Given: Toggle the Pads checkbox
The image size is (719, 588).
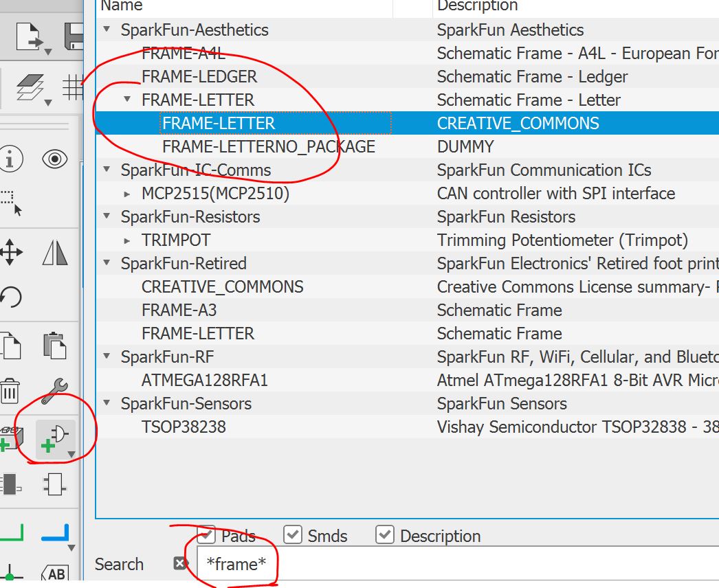Looking at the screenshot, I should (206, 534).
